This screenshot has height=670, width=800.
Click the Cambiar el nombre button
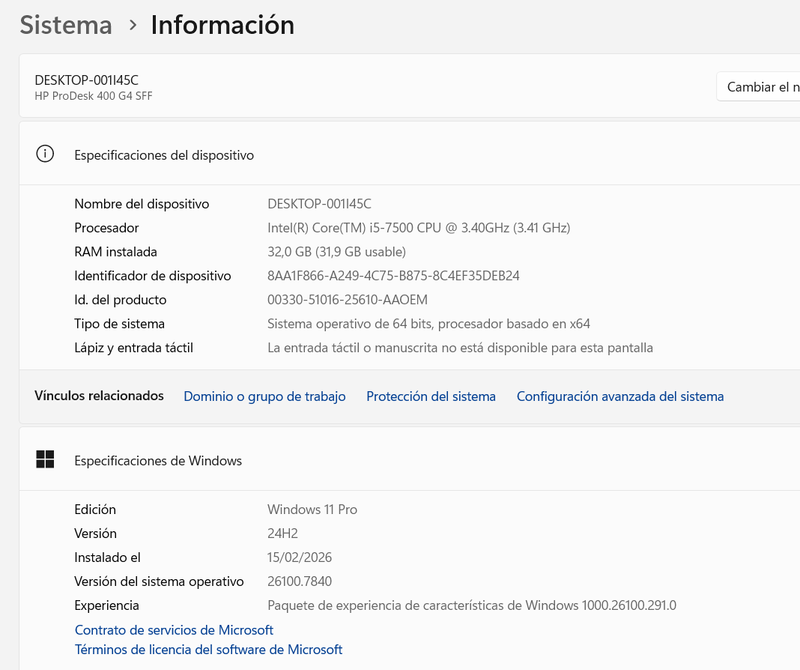click(x=759, y=87)
